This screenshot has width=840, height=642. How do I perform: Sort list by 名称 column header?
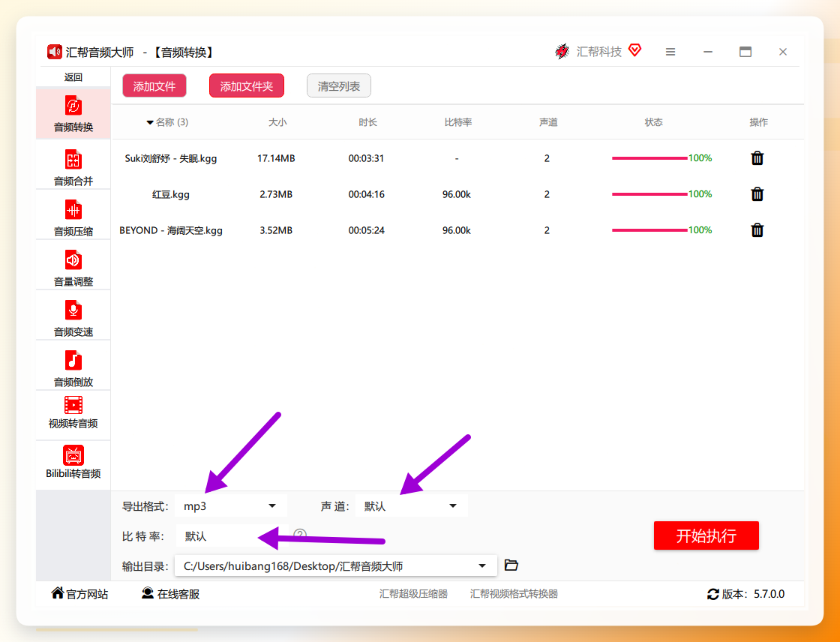pyautogui.click(x=167, y=122)
